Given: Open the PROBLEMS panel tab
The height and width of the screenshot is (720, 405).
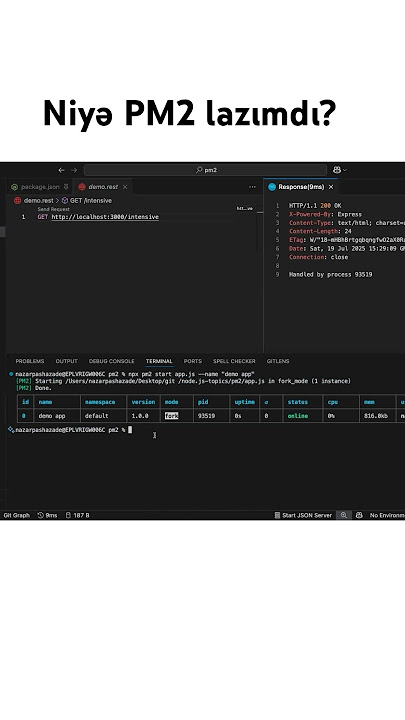Looking at the screenshot, I should (x=30, y=361).
